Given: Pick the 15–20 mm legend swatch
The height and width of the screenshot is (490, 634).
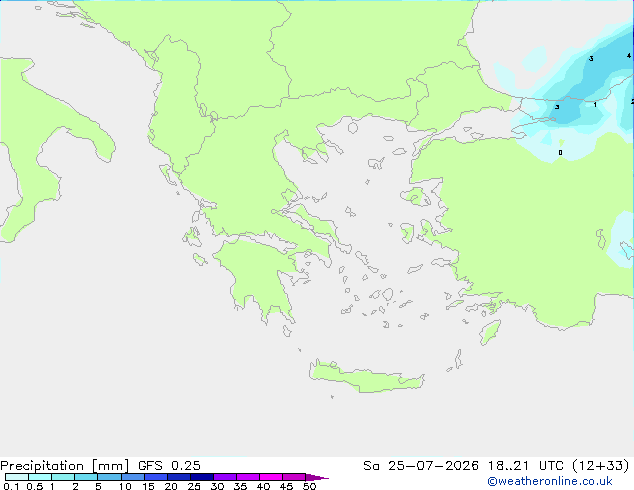Looking at the screenshot, I should (155, 477).
